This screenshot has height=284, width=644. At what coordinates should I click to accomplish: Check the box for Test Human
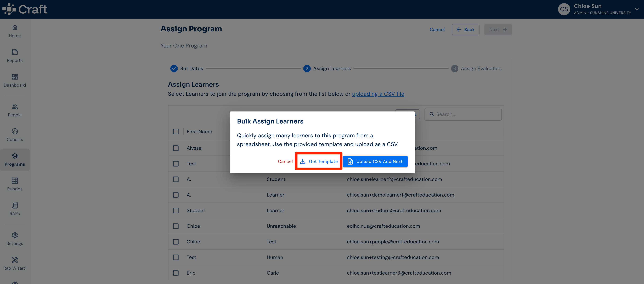(x=176, y=257)
